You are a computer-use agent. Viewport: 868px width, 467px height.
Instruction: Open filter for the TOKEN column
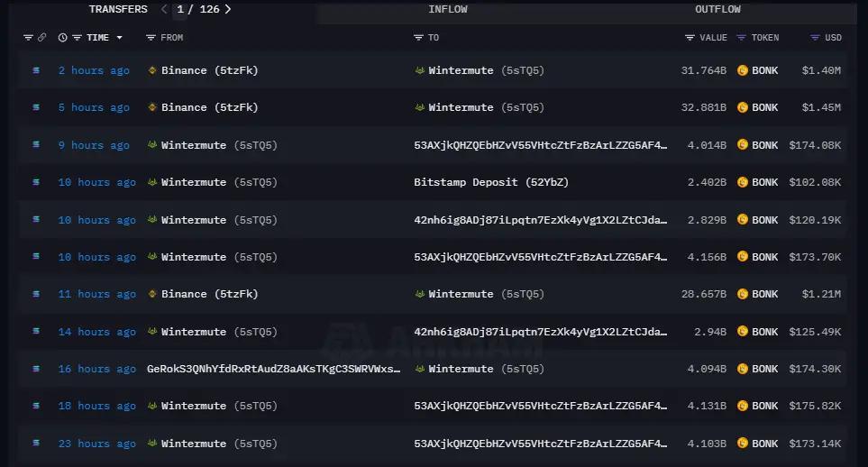(x=741, y=38)
